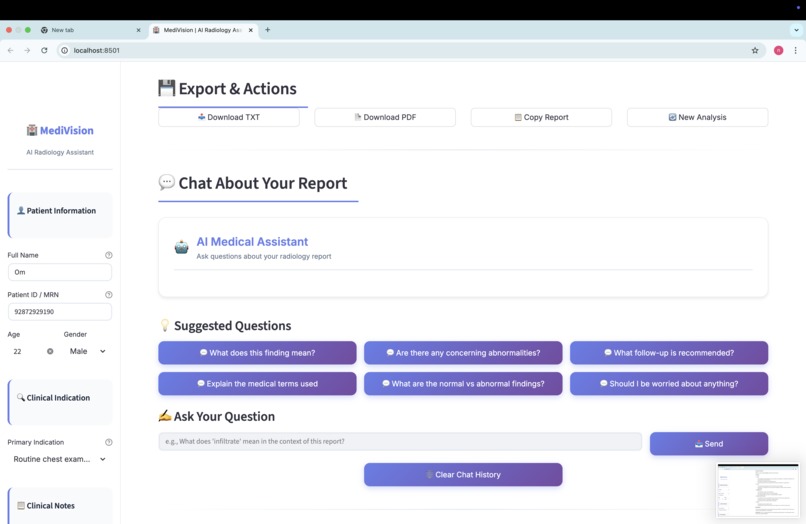Image resolution: width=806 pixels, height=524 pixels.
Task: Start a New Analysis
Action: point(698,117)
